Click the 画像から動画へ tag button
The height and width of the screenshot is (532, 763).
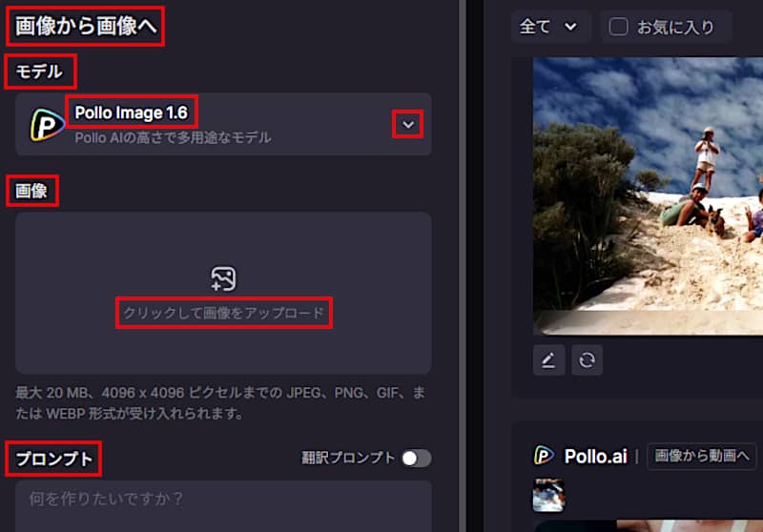[701, 456]
